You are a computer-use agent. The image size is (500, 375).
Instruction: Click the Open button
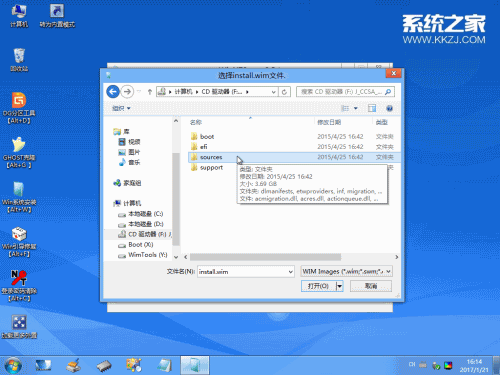[x=319, y=286]
